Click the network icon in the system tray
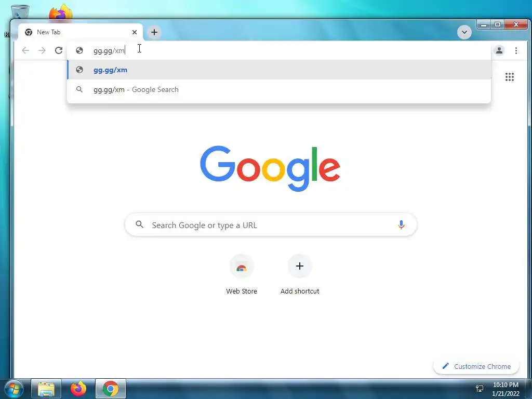Image resolution: width=532 pixels, height=399 pixels. [x=480, y=389]
